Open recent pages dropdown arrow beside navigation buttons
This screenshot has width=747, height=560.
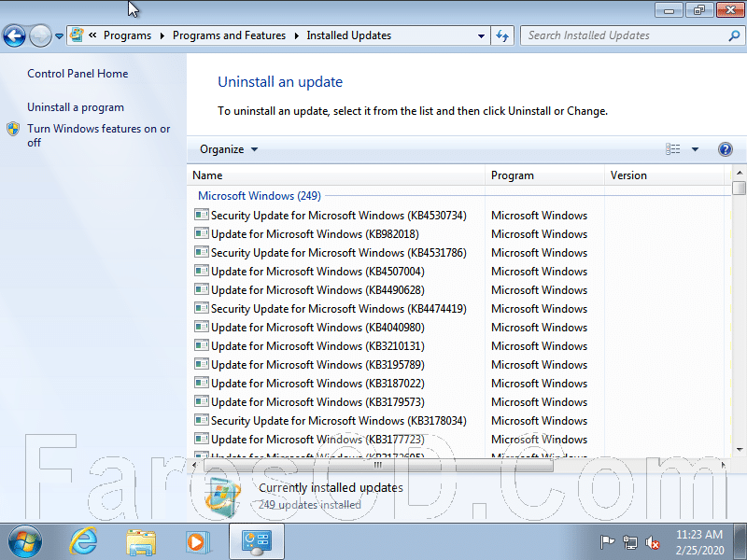click(59, 36)
